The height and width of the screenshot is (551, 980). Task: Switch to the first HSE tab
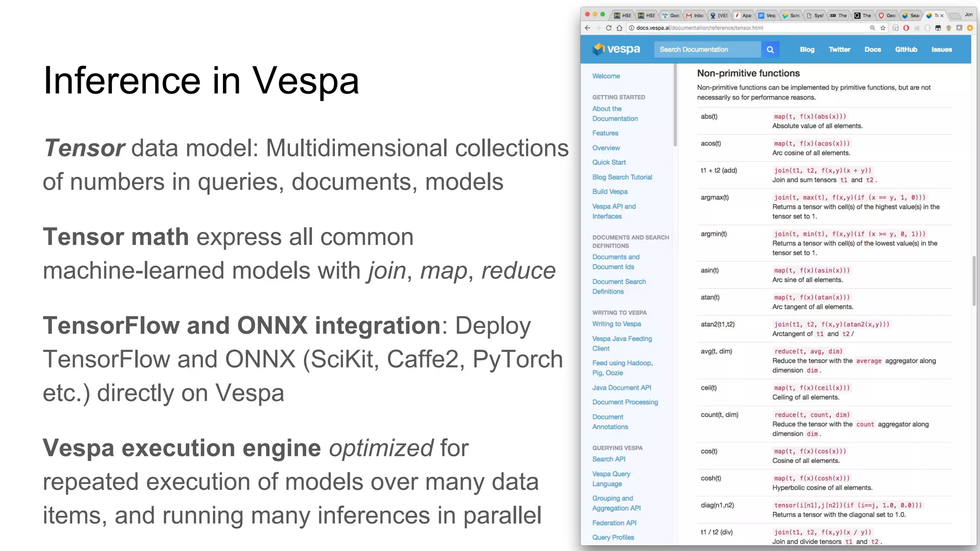point(623,15)
